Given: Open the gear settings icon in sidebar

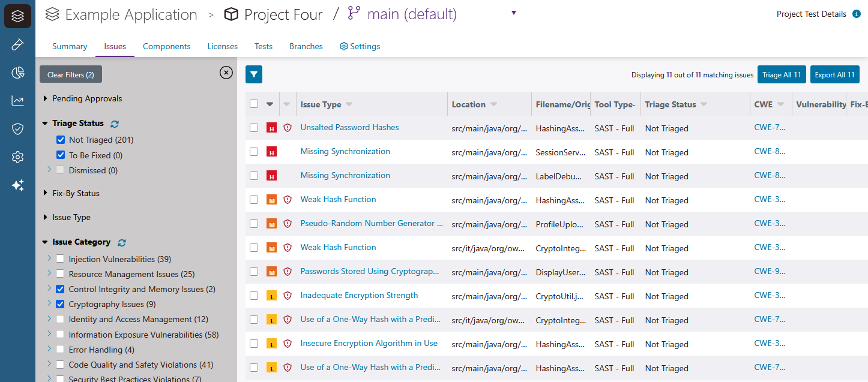Looking at the screenshot, I should coord(17,157).
